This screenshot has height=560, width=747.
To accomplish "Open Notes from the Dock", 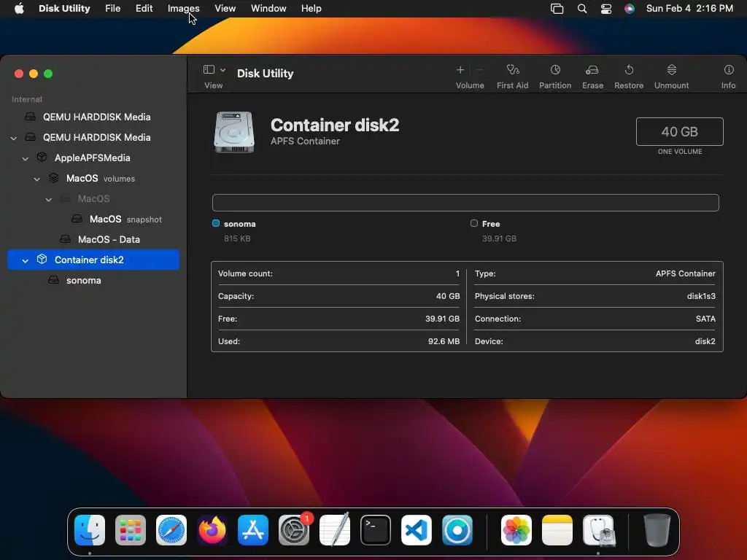I will pyautogui.click(x=557, y=530).
